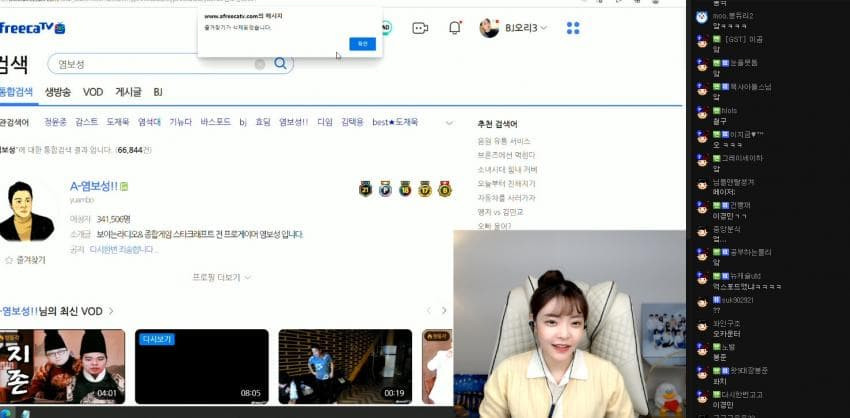
Task: Click the result count 66,844
Action: pos(130,150)
